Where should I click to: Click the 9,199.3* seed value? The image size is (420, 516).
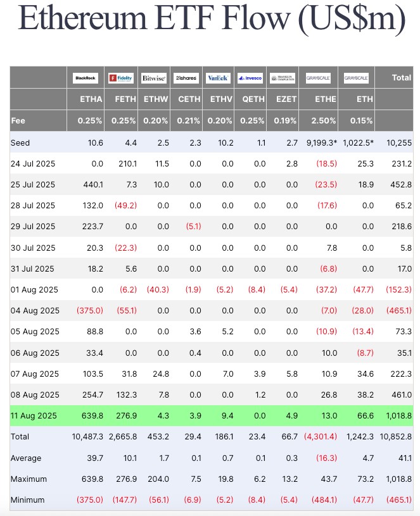click(x=322, y=143)
